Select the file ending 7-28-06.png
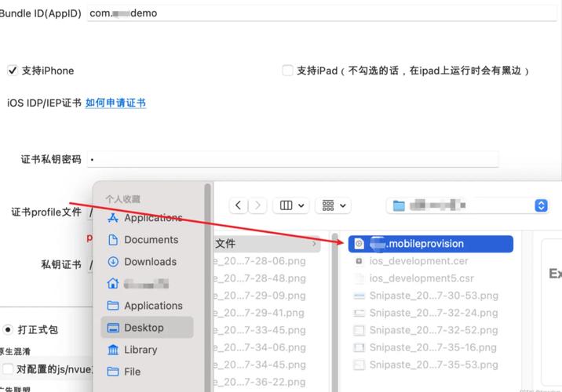Screen dimensions: 562x392 coord(260,261)
